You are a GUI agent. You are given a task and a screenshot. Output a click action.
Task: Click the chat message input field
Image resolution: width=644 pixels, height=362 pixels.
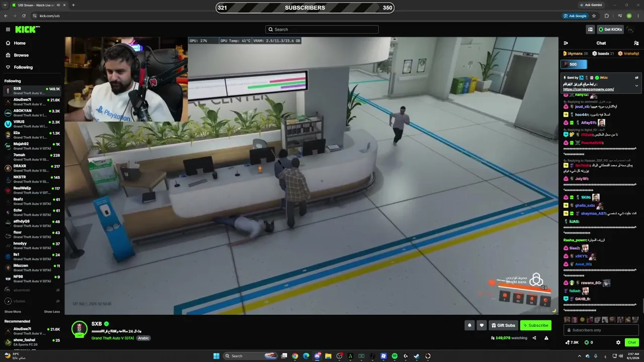(x=602, y=330)
